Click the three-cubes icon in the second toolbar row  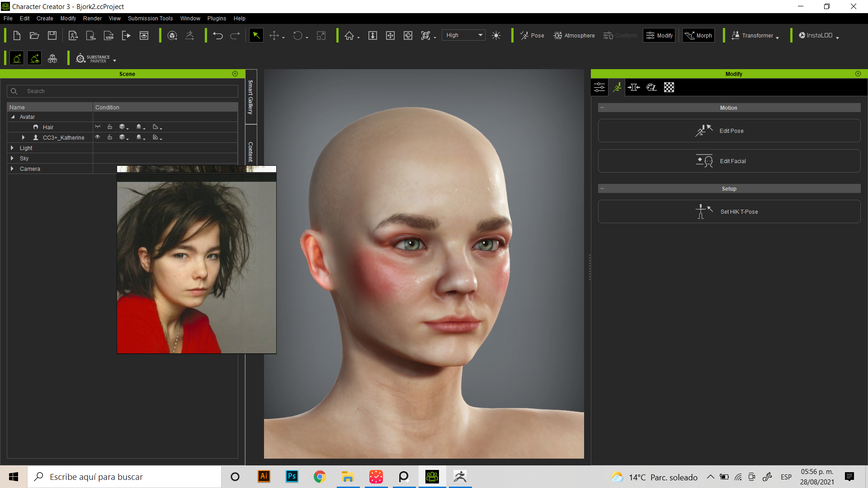(x=52, y=59)
